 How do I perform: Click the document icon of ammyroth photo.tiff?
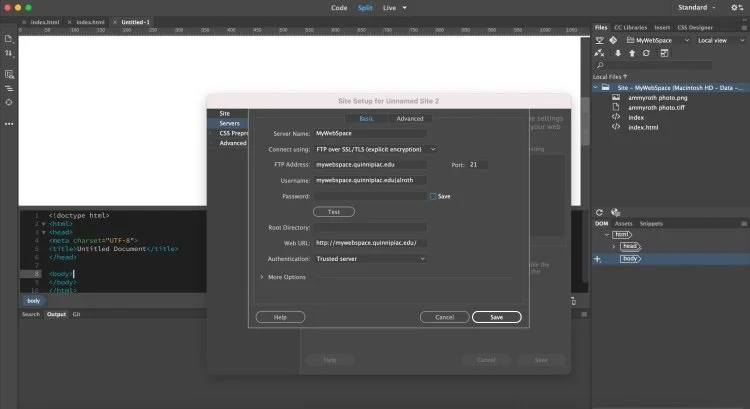click(616, 107)
